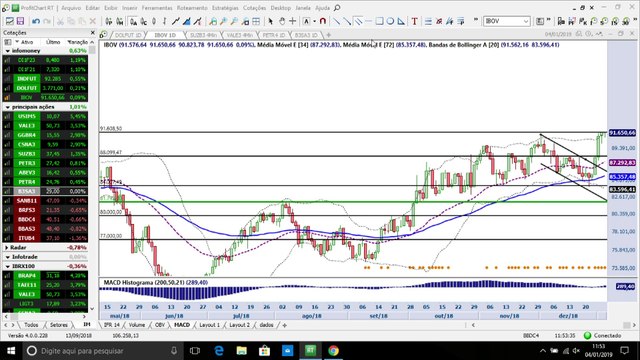The height and width of the screenshot is (360, 640).
Task: Select the ITUB4 quote row
Action: pos(45,238)
